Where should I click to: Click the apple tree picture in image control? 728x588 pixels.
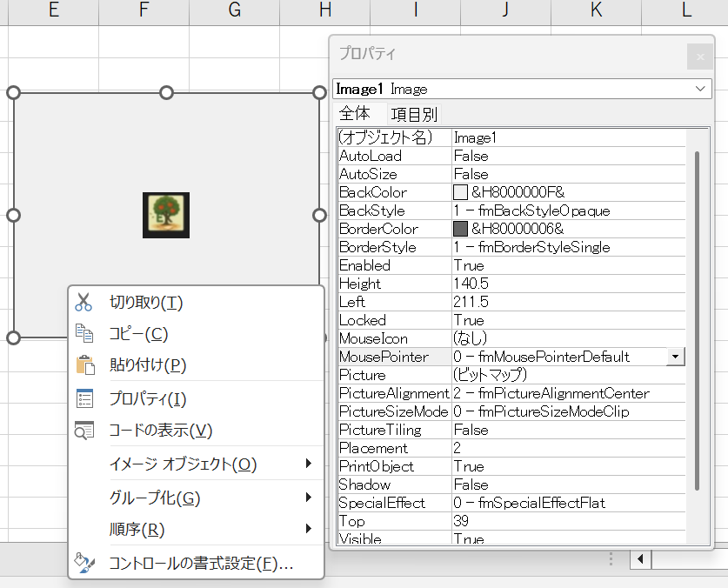(166, 215)
